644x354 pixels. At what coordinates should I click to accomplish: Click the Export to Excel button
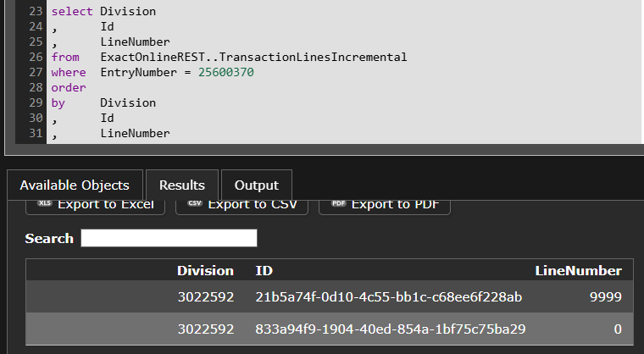[96, 205]
